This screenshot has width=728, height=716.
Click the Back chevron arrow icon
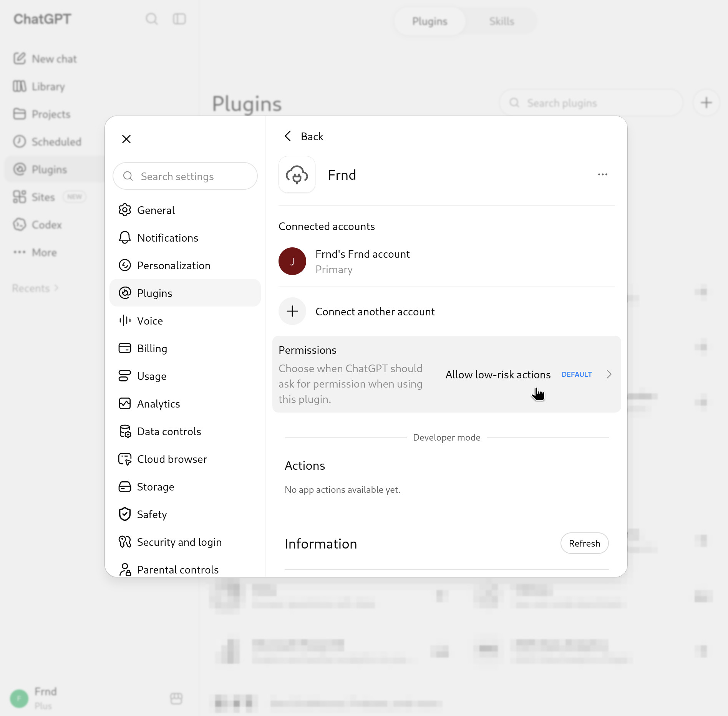tap(288, 136)
